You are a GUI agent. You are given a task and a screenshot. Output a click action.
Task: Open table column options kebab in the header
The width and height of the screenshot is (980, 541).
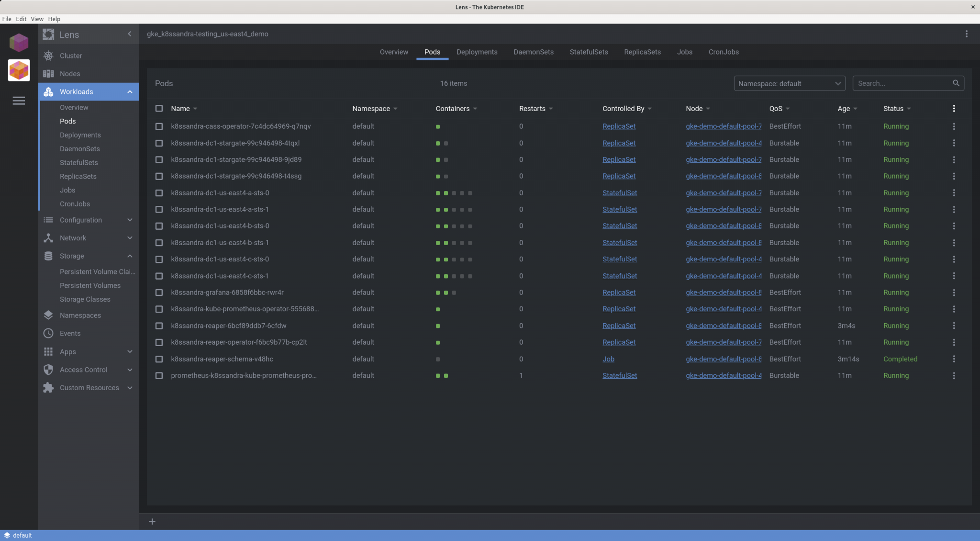click(x=954, y=109)
